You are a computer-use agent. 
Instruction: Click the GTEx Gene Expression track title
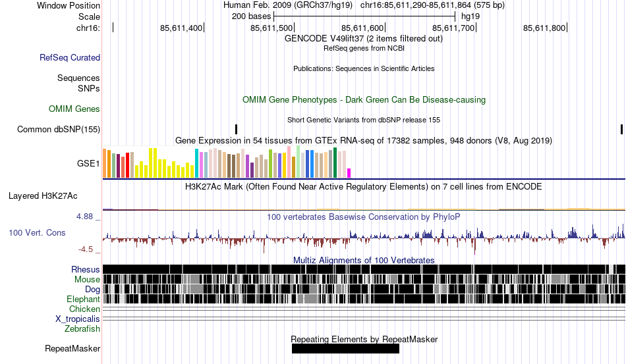tap(364, 141)
